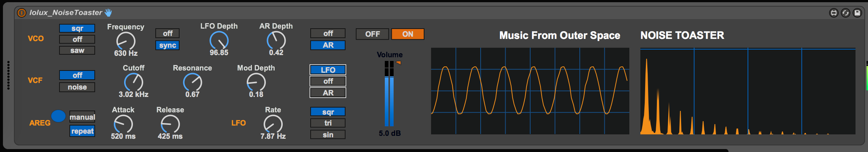This screenshot has width=868, height=152.
Task: Enable AREG repeat mode
Action: [x=82, y=131]
